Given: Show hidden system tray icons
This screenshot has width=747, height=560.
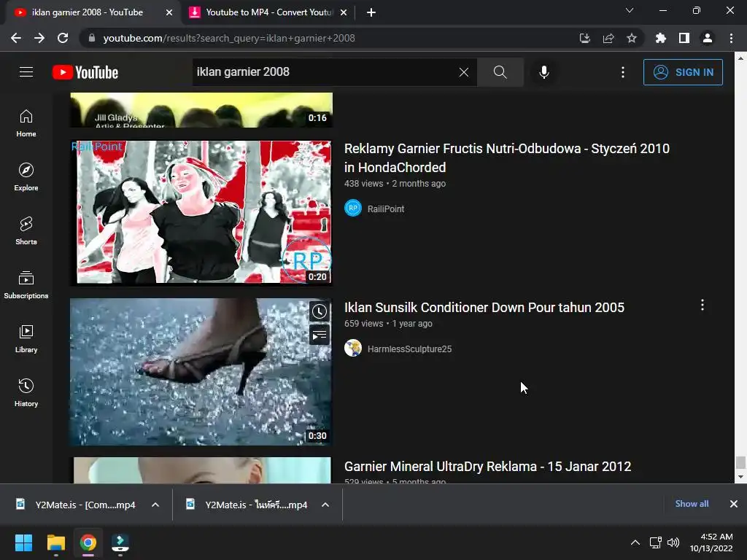Looking at the screenshot, I should [635, 542].
